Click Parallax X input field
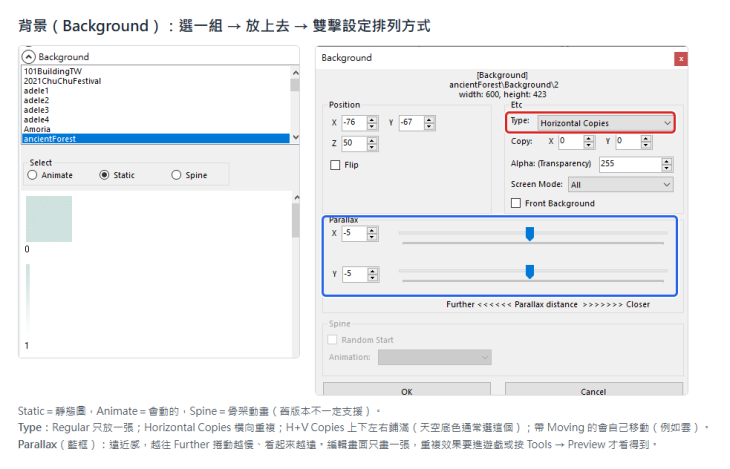 point(354,233)
